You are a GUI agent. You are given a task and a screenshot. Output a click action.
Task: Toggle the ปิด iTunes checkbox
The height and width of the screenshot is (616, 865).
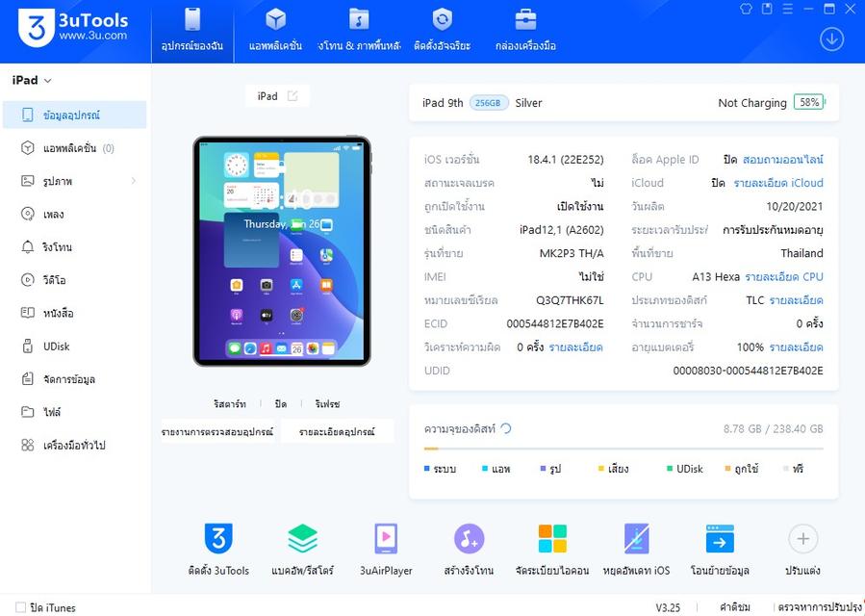(20, 607)
